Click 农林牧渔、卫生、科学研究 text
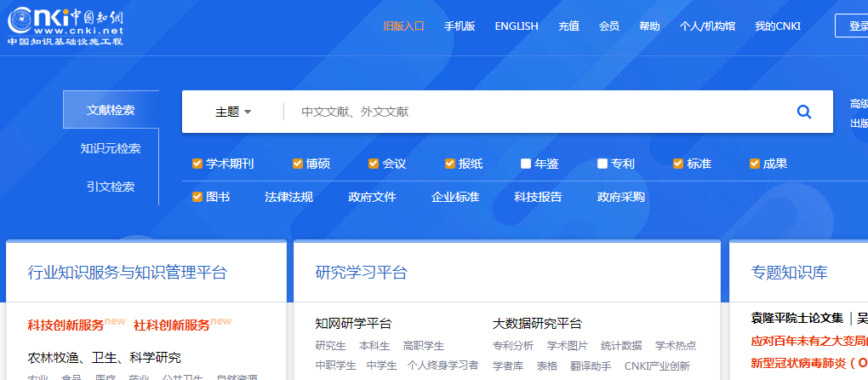The width and height of the screenshot is (868, 380). coord(104,358)
